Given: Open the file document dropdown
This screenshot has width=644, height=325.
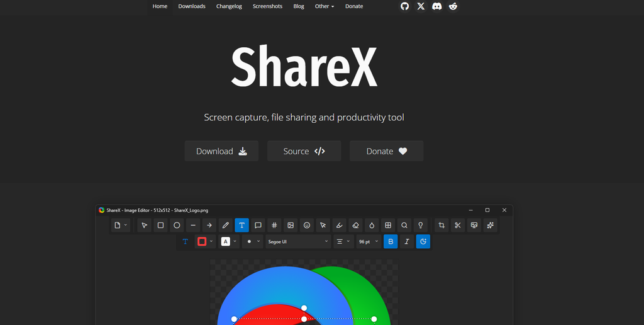Looking at the screenshot, I should 121,225.
